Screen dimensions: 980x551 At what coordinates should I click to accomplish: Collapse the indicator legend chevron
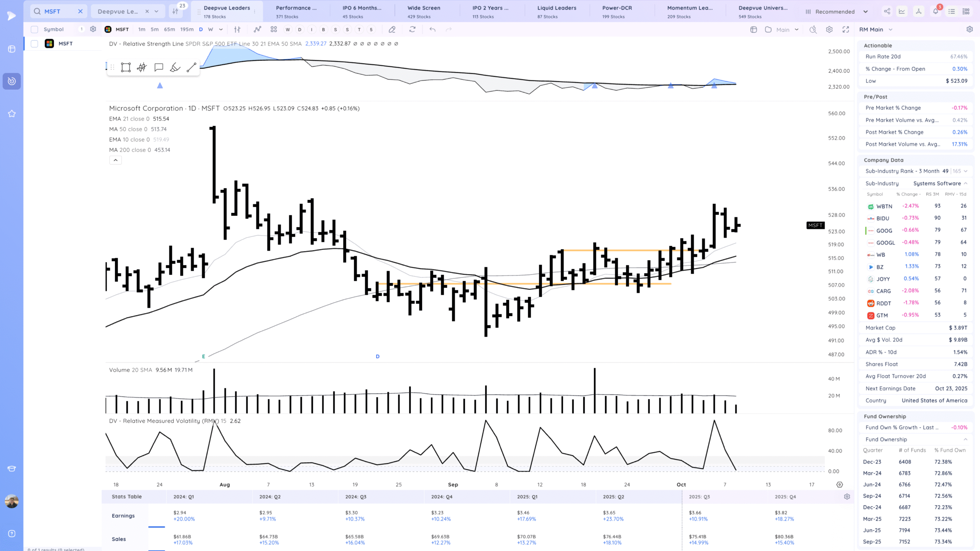click(116, 160)
